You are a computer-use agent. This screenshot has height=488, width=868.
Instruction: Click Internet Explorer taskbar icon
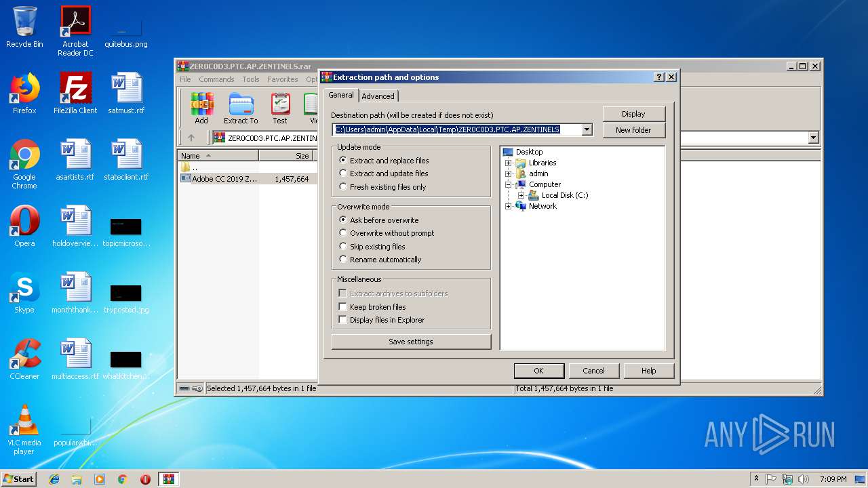pos(54,479)
